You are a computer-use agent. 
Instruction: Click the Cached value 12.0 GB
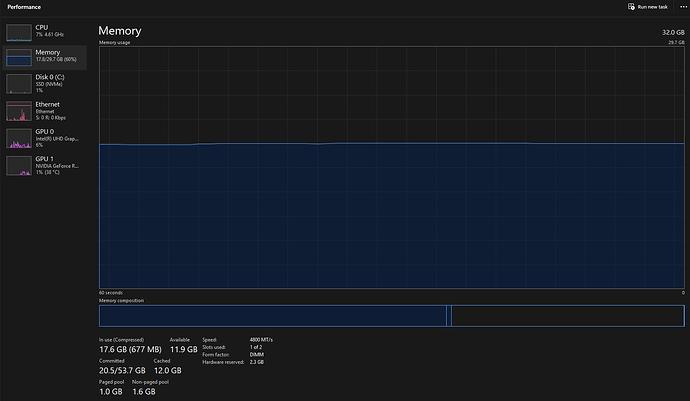tap(168, 371)
